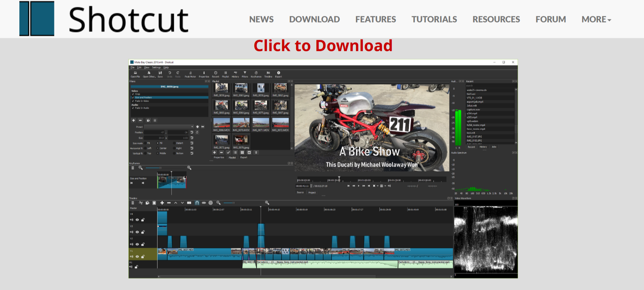This screenshot has width=644, height=290.
Task: Toggle the Peak Meter toolbar icon
Action: (x=190, y=74)
